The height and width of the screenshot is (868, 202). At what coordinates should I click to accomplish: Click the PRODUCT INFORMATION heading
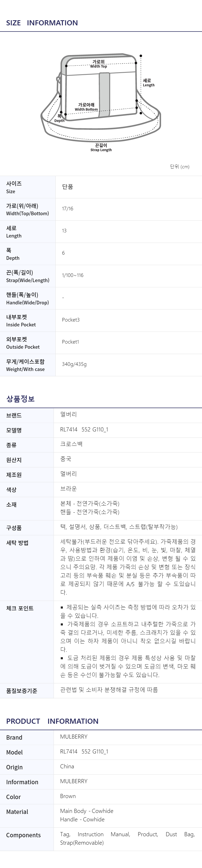pos(52,721)
